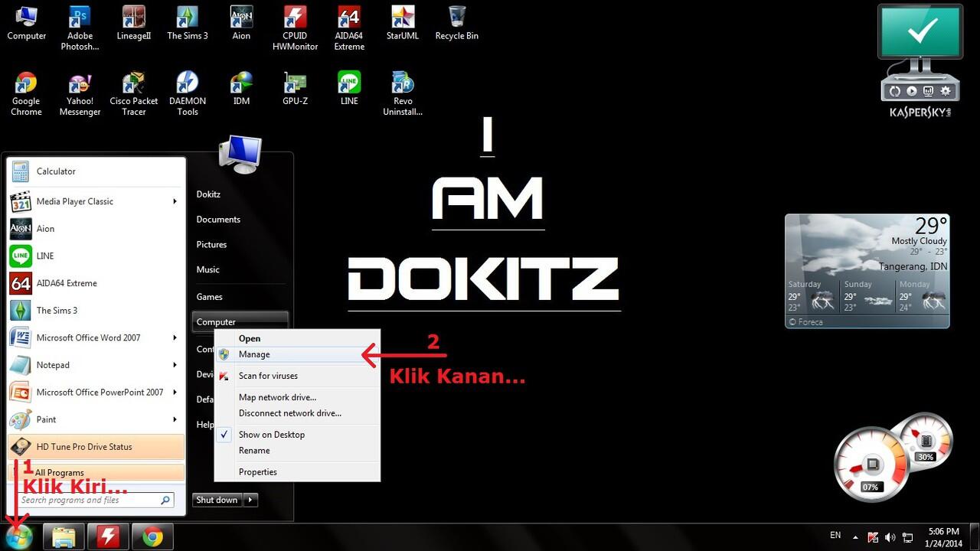
Task: Open All Programs in Start menu
Action: (60, 472)
